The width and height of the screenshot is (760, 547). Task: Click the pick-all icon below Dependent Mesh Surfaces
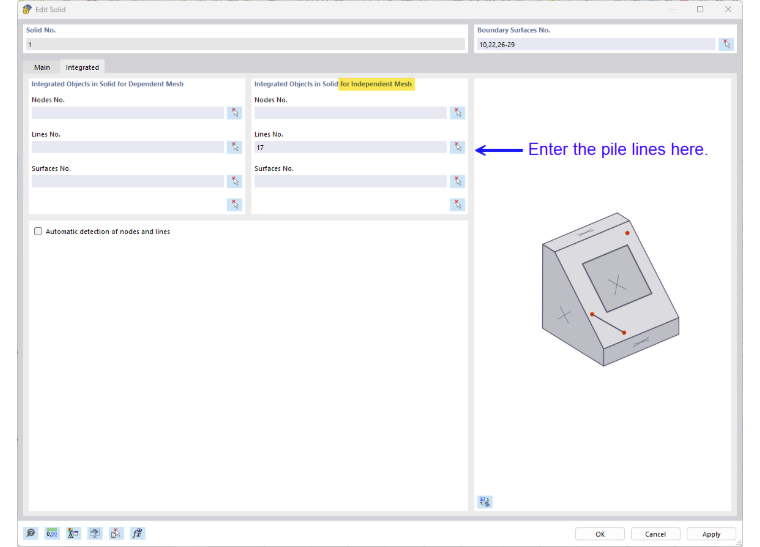[x=235, y=204]
